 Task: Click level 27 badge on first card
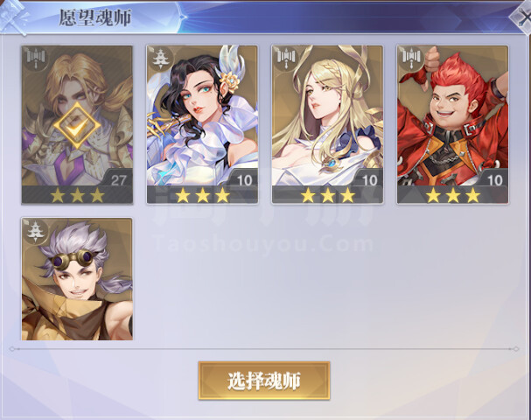pyautogui.click(x=117, y=178)
